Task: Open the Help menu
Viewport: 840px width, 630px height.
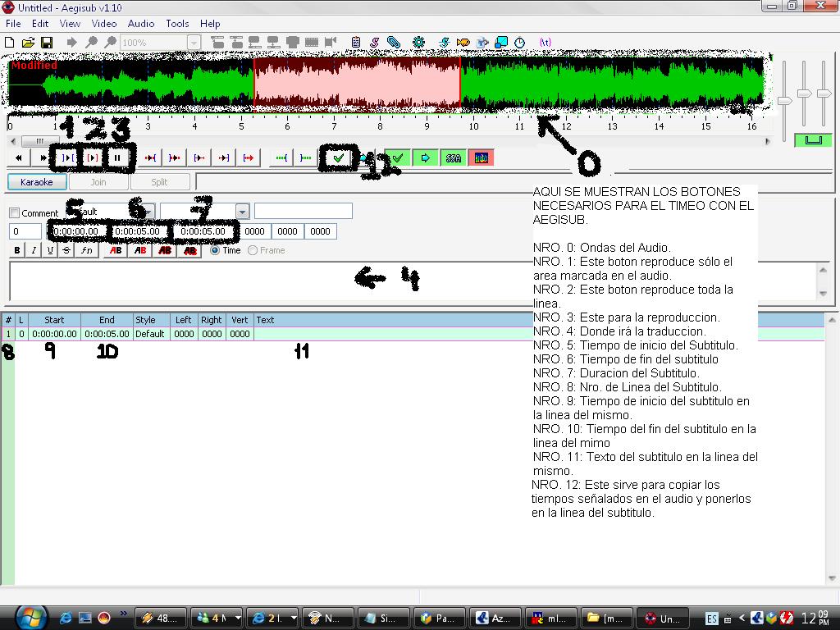Action: point(210,24)
